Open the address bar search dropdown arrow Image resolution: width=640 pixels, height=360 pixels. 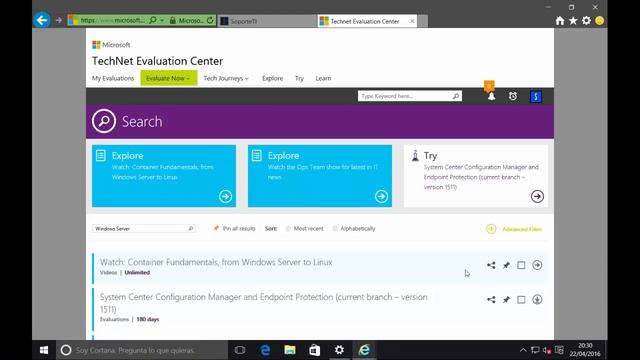(162, 20)
